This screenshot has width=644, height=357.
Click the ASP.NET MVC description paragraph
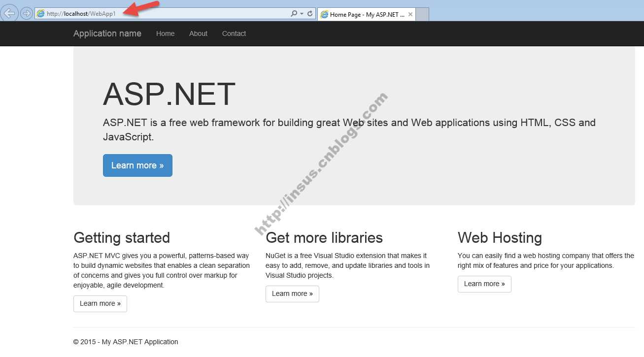click(162, 270)
